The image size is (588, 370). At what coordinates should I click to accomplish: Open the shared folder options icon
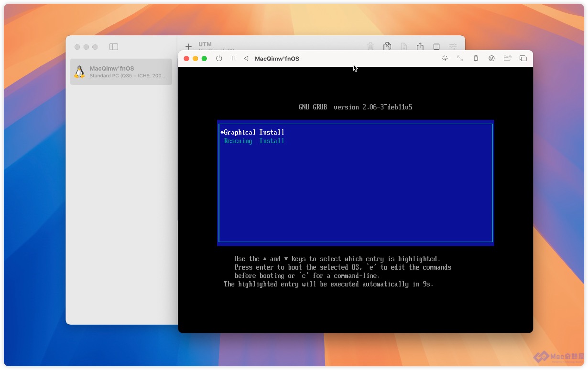pyautogui.click(x=507, y=59)
